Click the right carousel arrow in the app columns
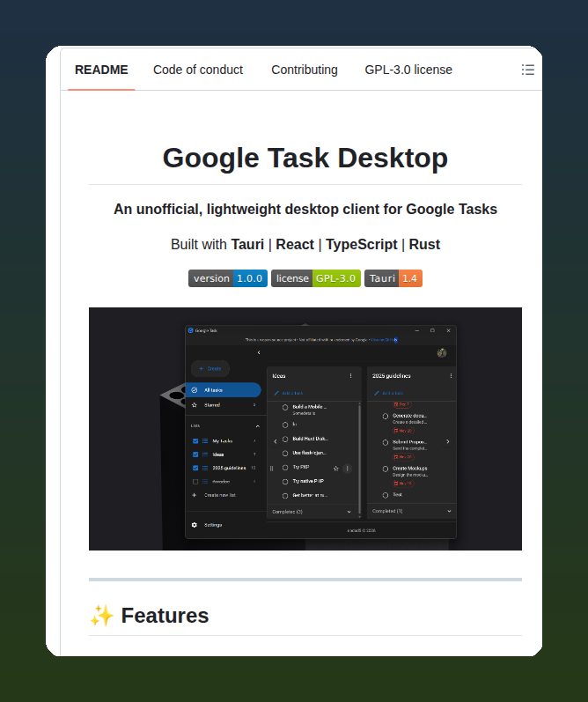This screenshot has width=588, height=702. 447,441
